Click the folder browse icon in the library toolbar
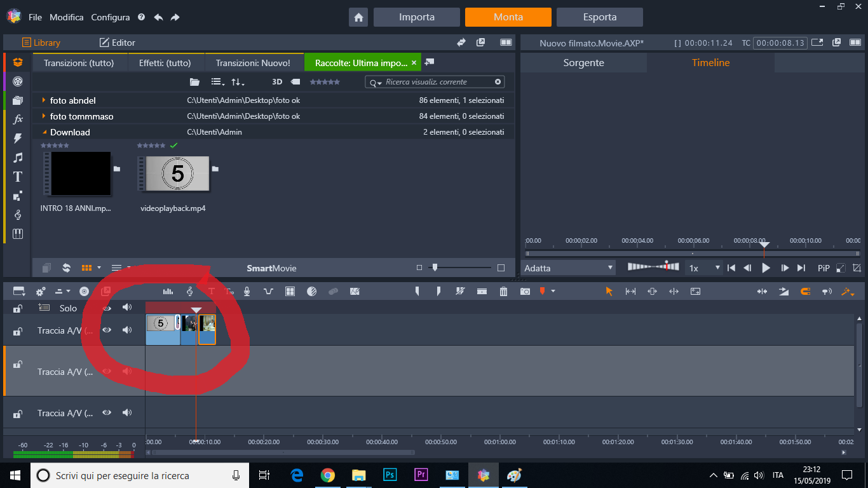868x488 pixels. pyautogui.click(x=194, y=82)
